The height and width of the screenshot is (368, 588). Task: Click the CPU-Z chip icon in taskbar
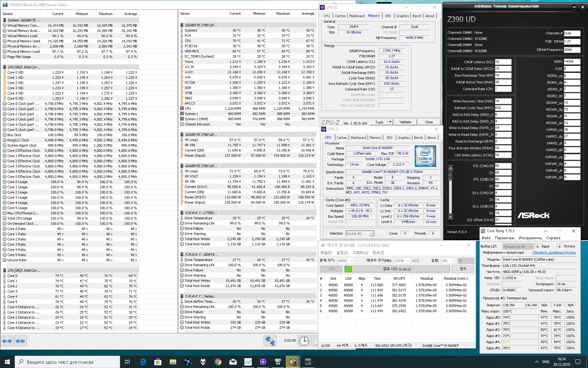[x=263, y=362]
